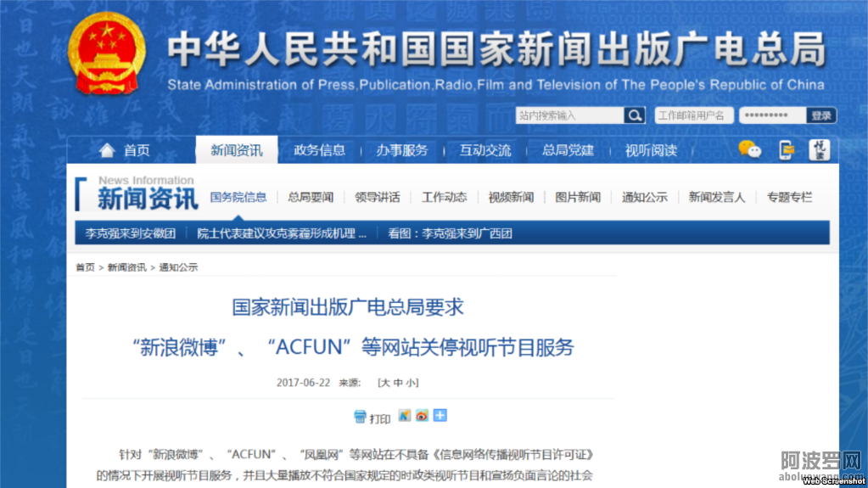
Task: Open headline 李克强来到安徽团
Action: tap(130, 233)
